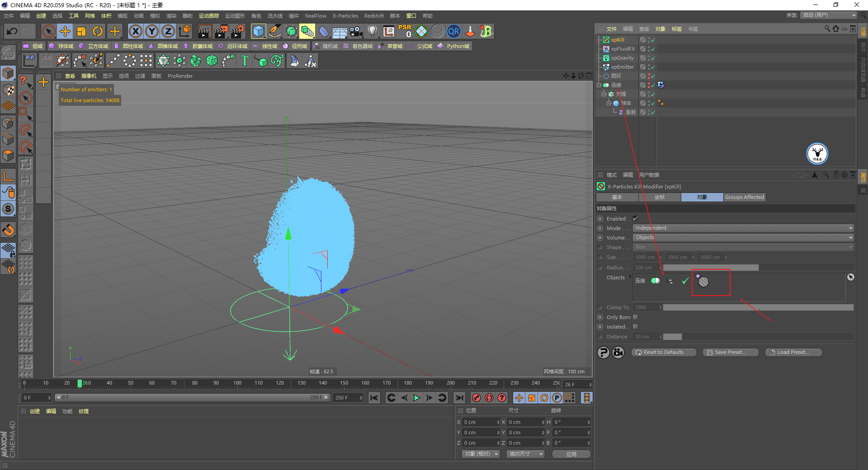This screenshot has width=868, height=470.
Task: Collapse the 连接 object tree node
Action: pyautogui.click(x=599, y=85)
